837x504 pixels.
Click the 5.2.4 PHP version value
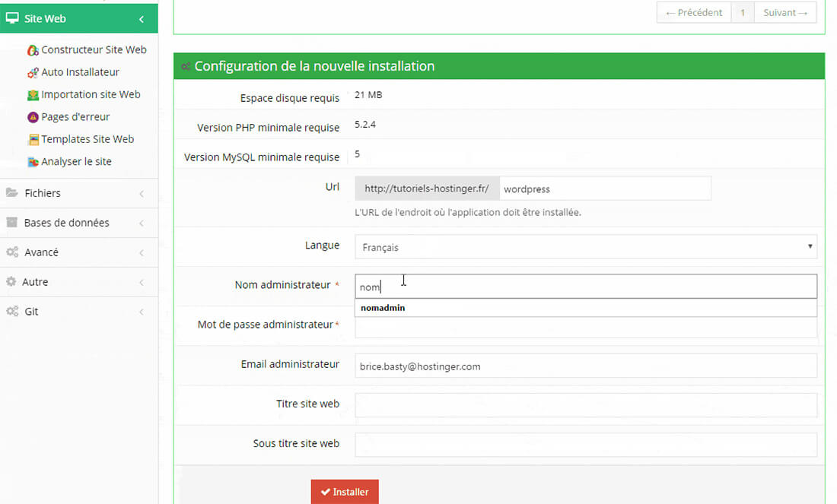pos(365,125)
